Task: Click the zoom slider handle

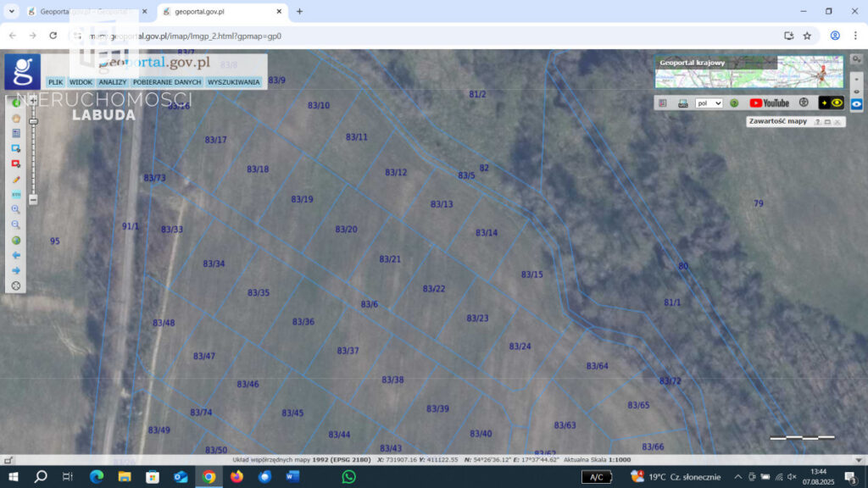Action: pyautogui.click(x=33, y=122)
